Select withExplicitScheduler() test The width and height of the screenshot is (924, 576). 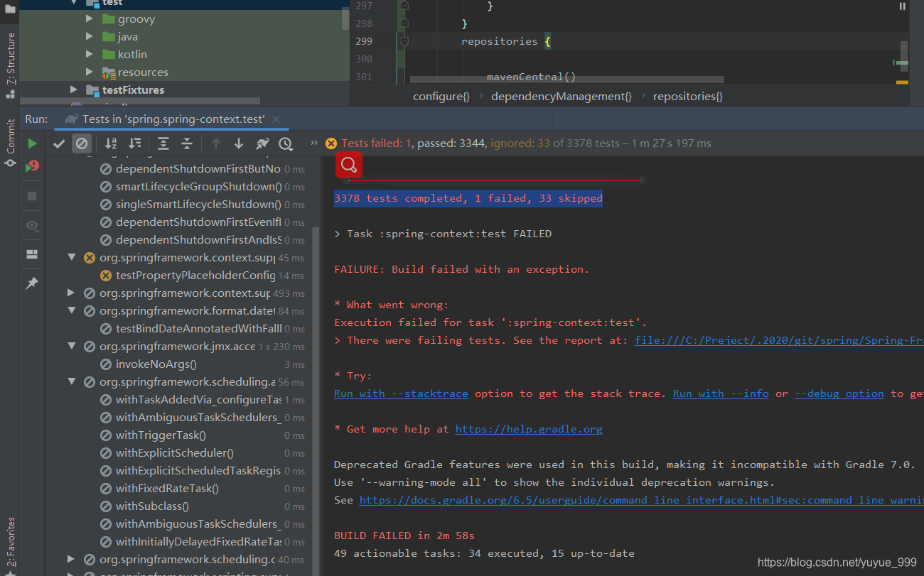pyautogui.click(x=175, y=453)
